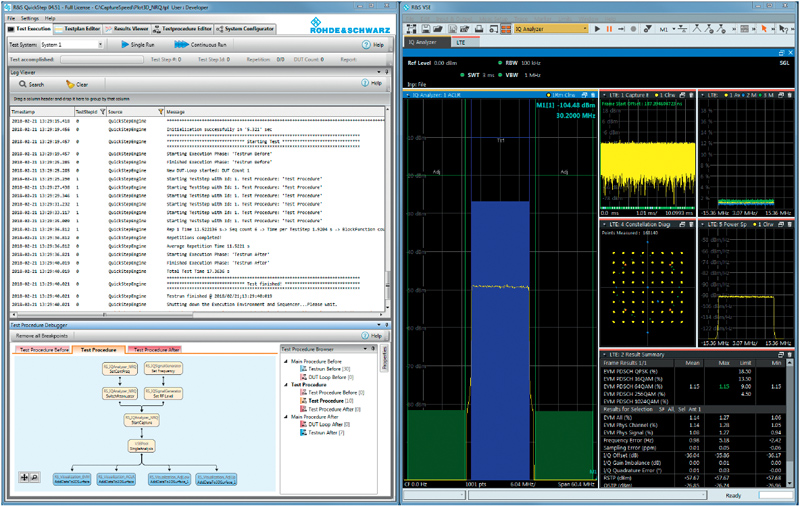Open the M1 marker dropdown arrow
Viewport: 800px width, 506px height.
point(674,29)
